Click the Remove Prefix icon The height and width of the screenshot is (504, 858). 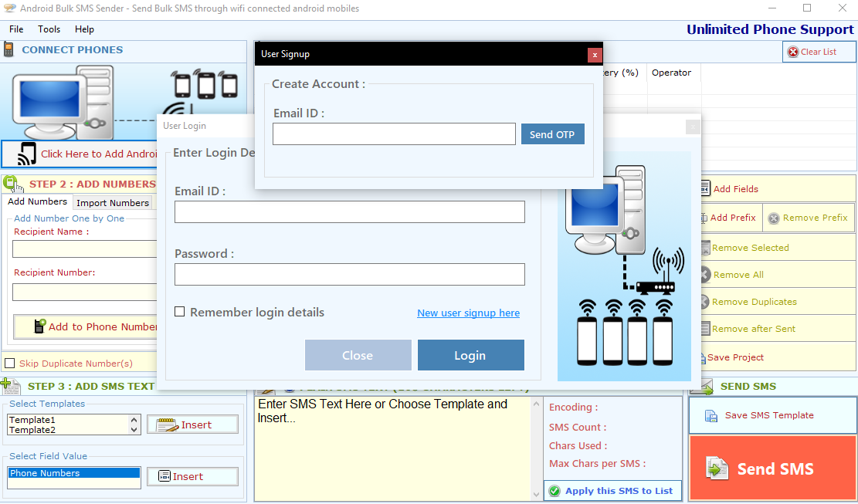774,218
